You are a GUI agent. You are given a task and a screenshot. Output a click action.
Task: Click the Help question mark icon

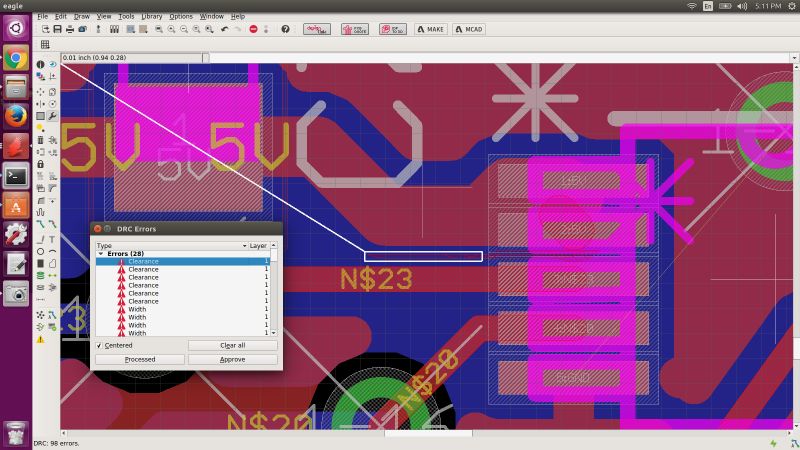click(x=285, y=29)
